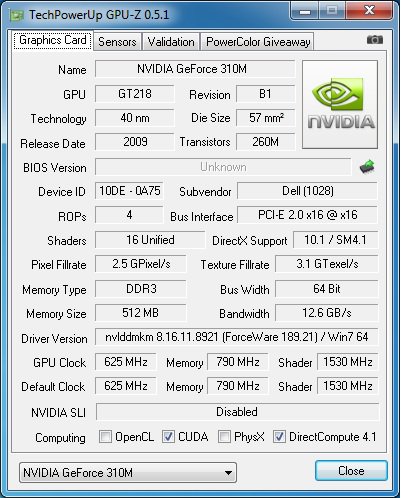The width and height of the screenshot is (401, 498).
Task: Click the Shaders field 16 Unified
Action: (150, 240)
